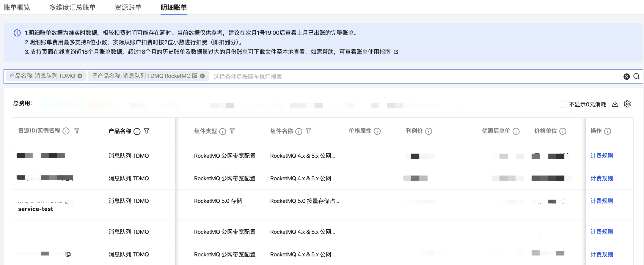Viewport: 644px width, 265px height.
Task: Click the 价格单位 column header text
Action: click(x=546, y=131)
